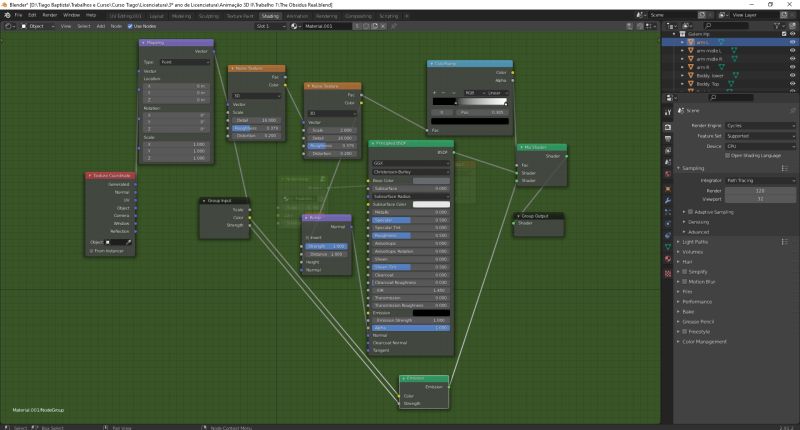Click the Light Paths presets list icon

pos(785,242)
